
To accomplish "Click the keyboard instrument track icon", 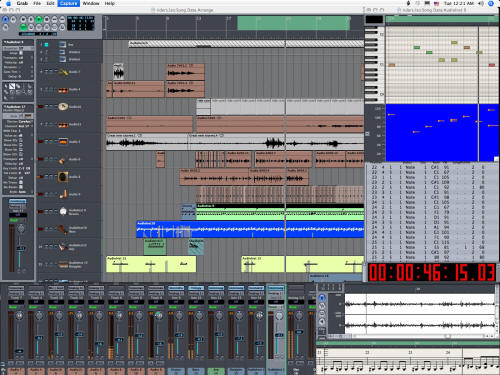I will (63, 264).
